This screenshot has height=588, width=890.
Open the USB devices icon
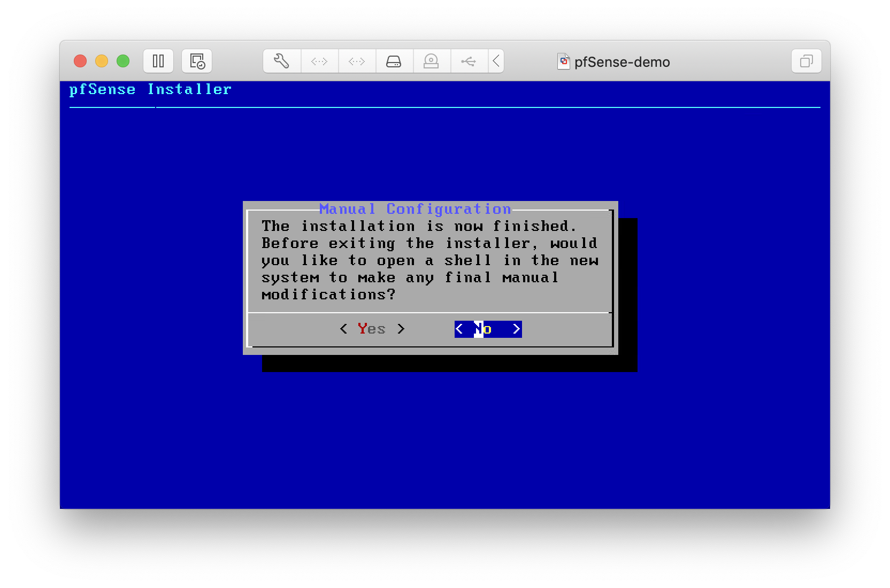(x=469, y=61)
